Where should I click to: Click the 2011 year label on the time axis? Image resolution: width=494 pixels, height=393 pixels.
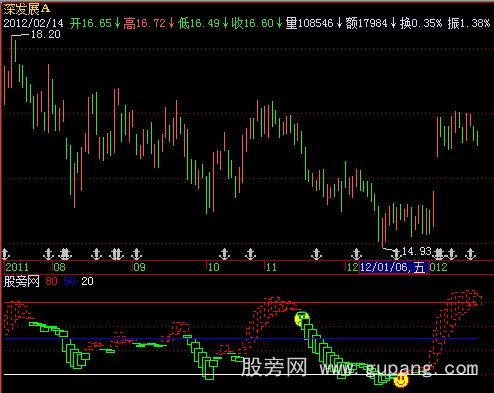click(17, 267)
